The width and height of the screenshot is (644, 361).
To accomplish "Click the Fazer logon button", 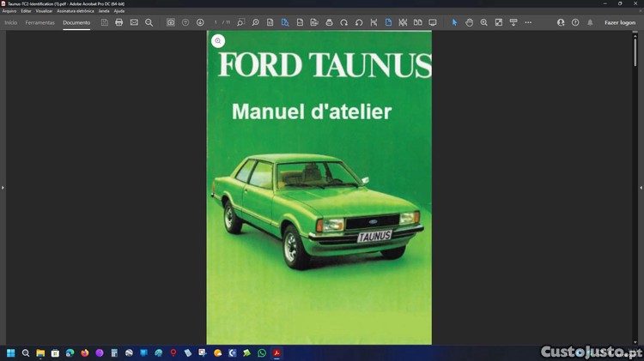I will [x=620, y=22].
